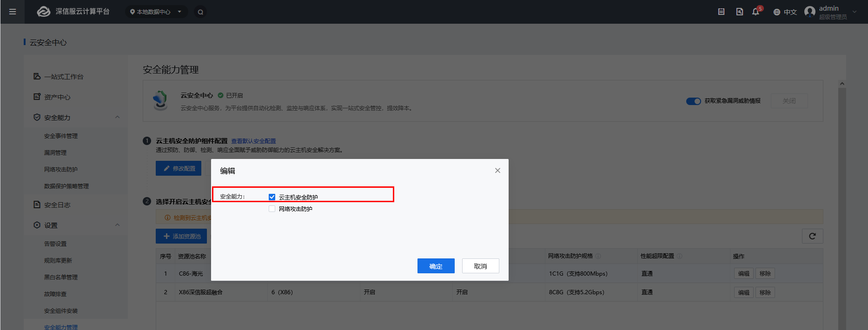The height and width of the screenshot is (330, 868).
Task: Collapse the 设置 sidebar section
Action: (117, 225)
